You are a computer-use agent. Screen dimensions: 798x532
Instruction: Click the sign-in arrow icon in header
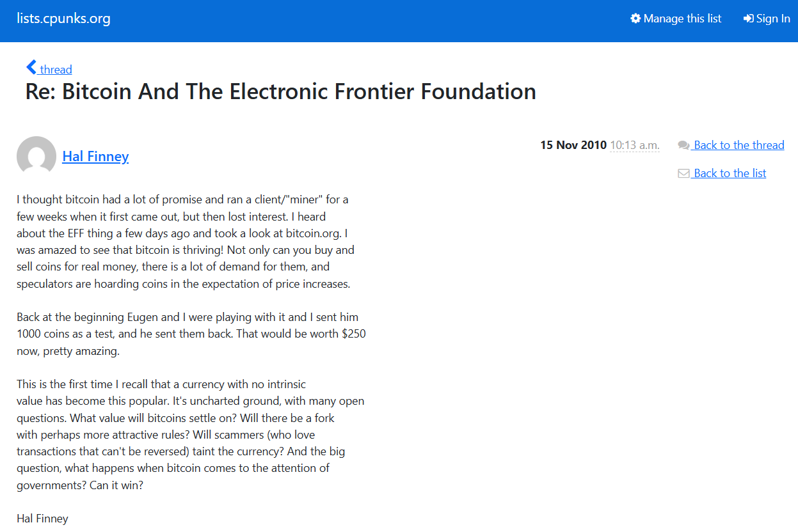tap(748, 19)
